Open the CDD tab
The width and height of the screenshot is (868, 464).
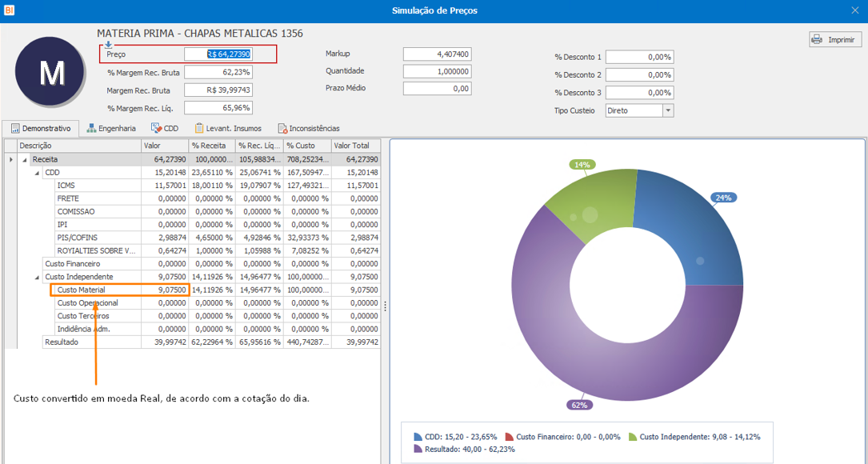click(165, 129)
